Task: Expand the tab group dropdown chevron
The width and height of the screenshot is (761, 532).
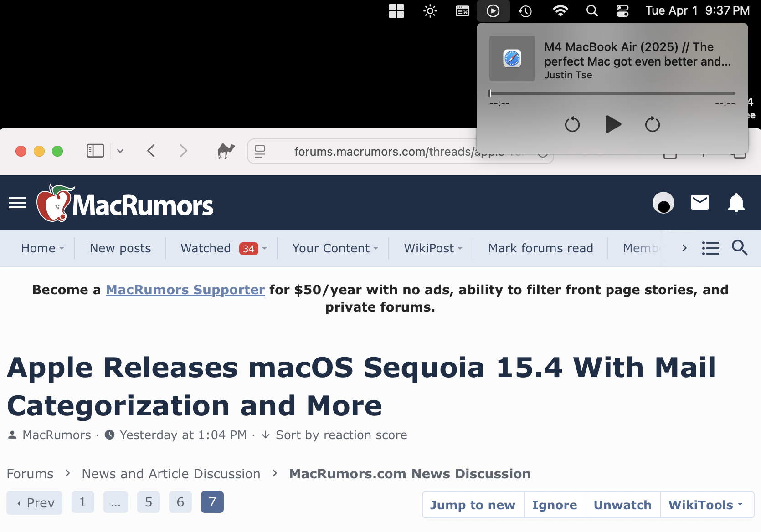Action: coord(120,151)
